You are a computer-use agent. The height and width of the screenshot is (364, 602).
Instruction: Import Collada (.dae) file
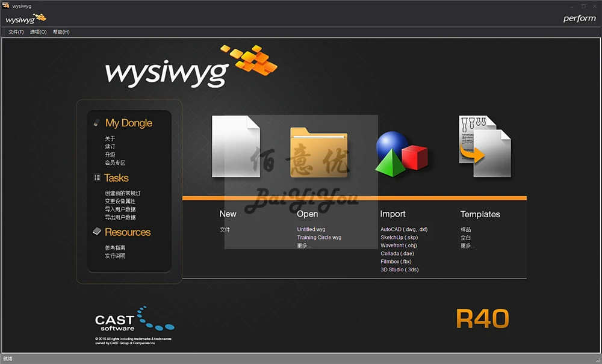397,253
